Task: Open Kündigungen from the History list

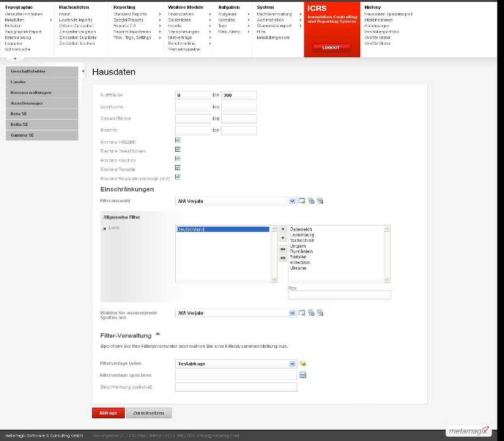Action: (x=377, y=26)
